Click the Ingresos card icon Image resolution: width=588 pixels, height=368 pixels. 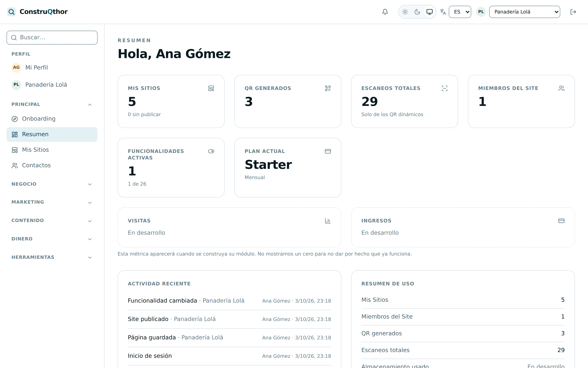coord(561,221)
